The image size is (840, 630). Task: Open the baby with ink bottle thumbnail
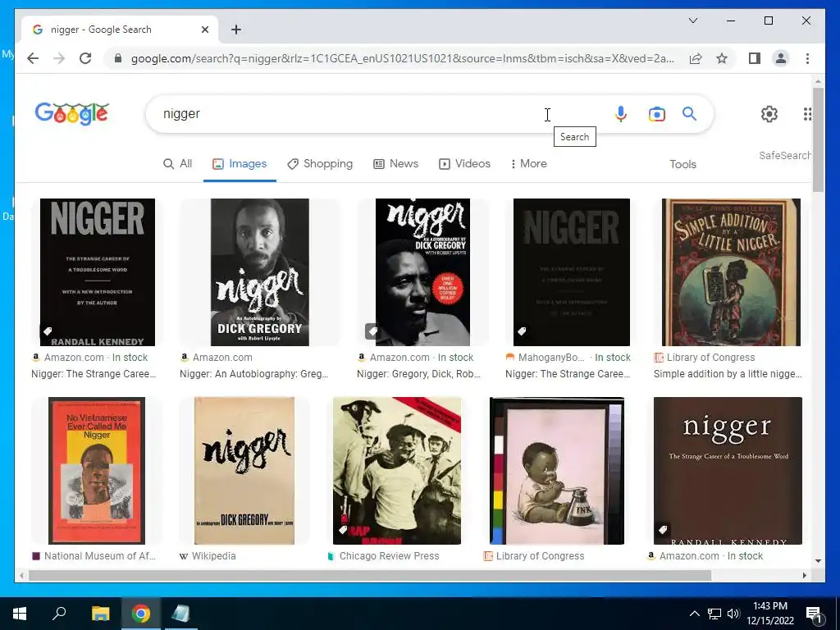[557, 470]
